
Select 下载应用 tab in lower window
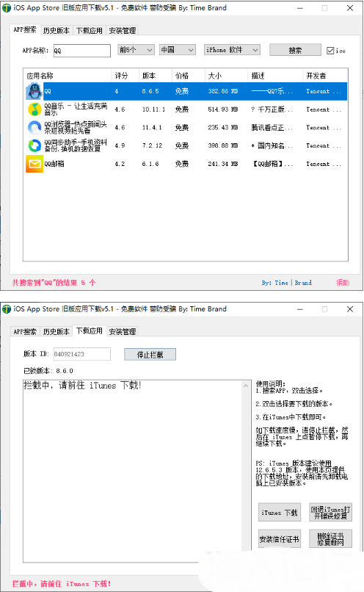(90, 331)
